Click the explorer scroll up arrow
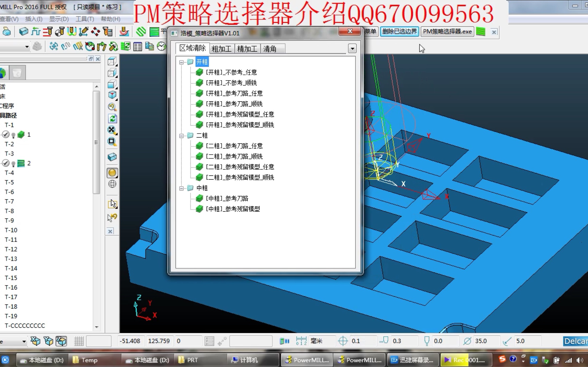Screen dimensions: 588x367 coord(97,87)
